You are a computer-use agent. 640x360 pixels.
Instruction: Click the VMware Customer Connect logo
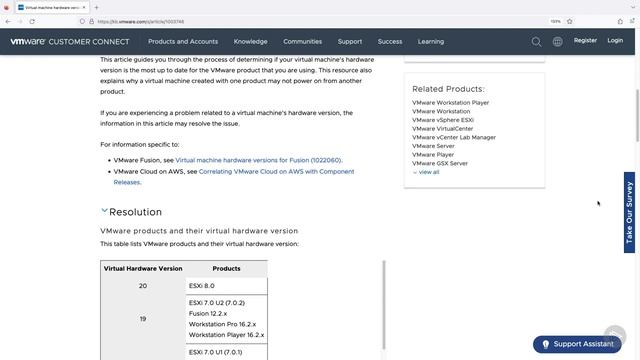tap(70, 42)
